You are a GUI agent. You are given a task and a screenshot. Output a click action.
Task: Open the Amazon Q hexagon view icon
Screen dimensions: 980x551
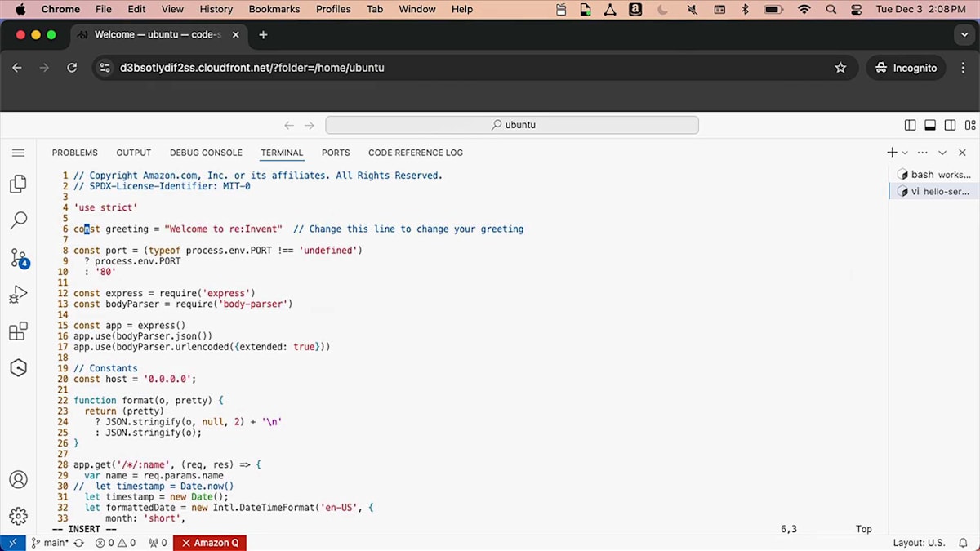[x=18, y=368]
